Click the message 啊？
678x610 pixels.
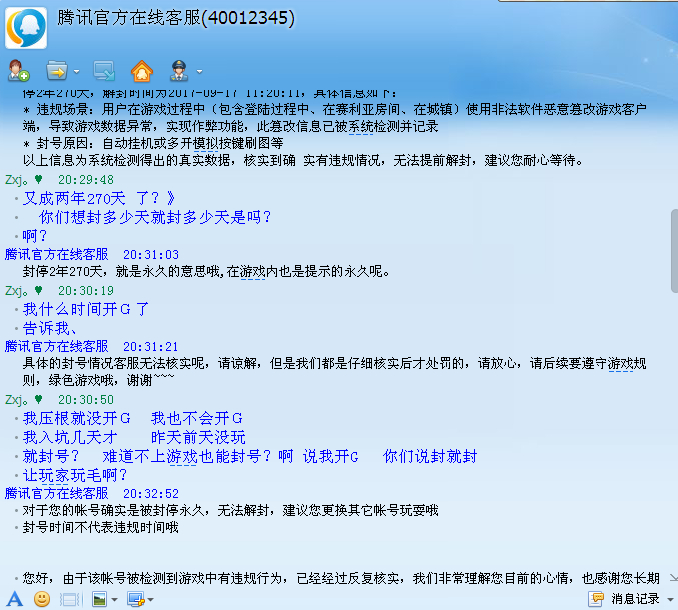click(35, 236)
